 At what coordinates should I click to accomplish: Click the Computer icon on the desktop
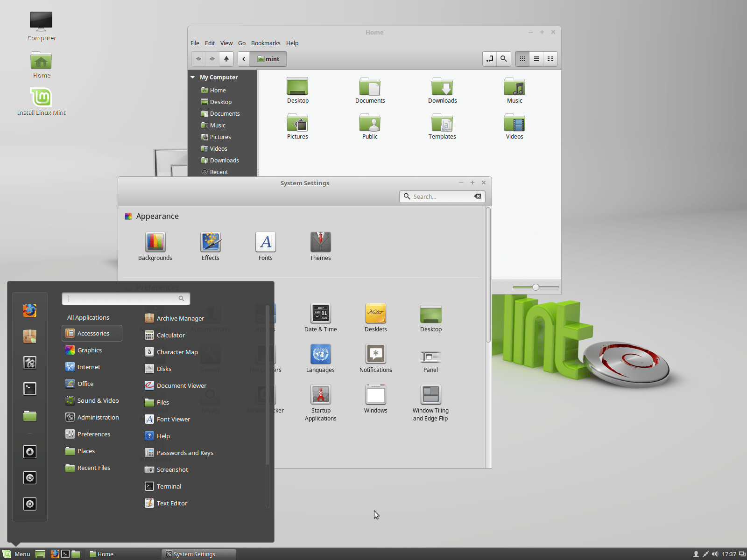coord(42,26)
